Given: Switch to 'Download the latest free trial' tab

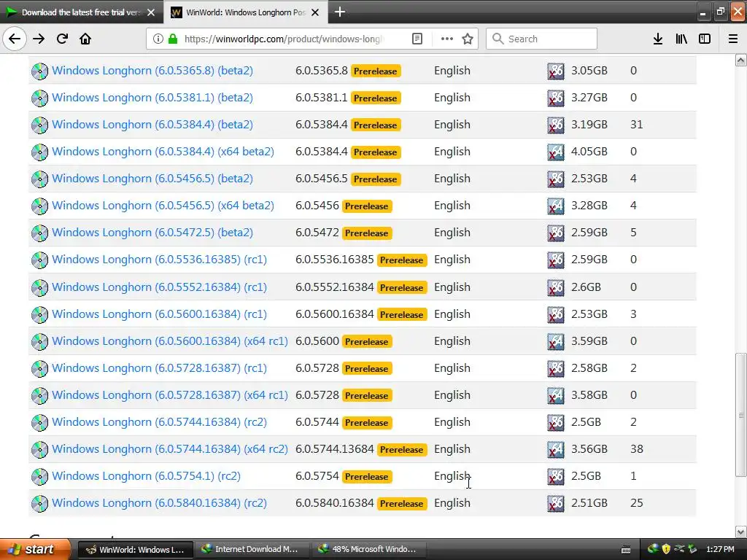Looking at the screenshot, I should [x=82, y=12].
